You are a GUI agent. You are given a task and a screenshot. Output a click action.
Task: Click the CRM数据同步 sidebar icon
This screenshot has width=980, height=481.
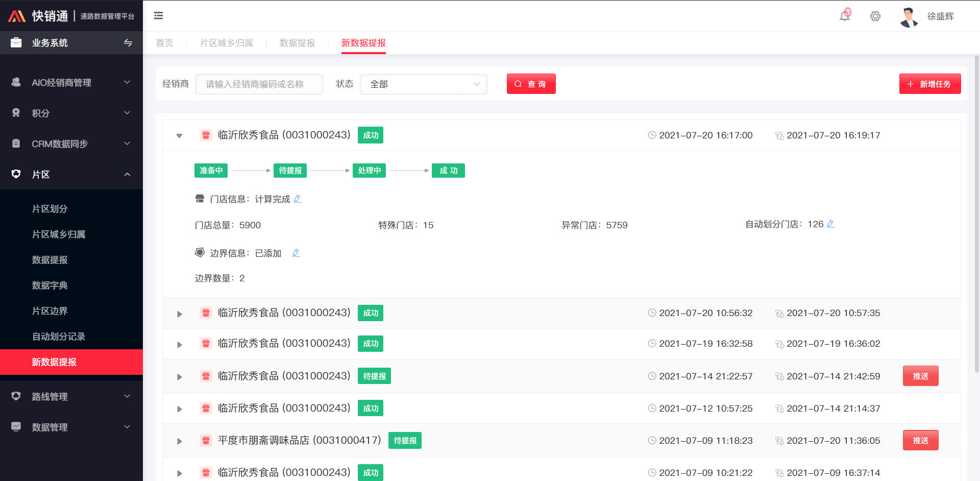[16, 143]
